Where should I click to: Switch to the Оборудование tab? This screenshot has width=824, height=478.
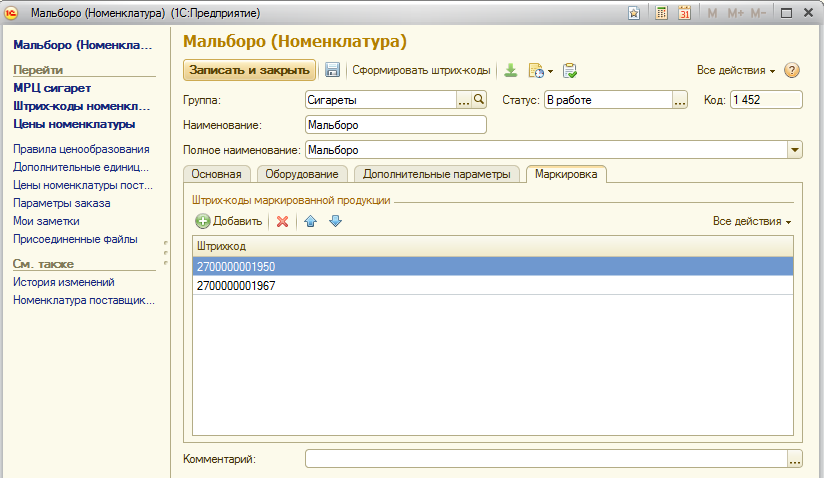pos(302,174)
